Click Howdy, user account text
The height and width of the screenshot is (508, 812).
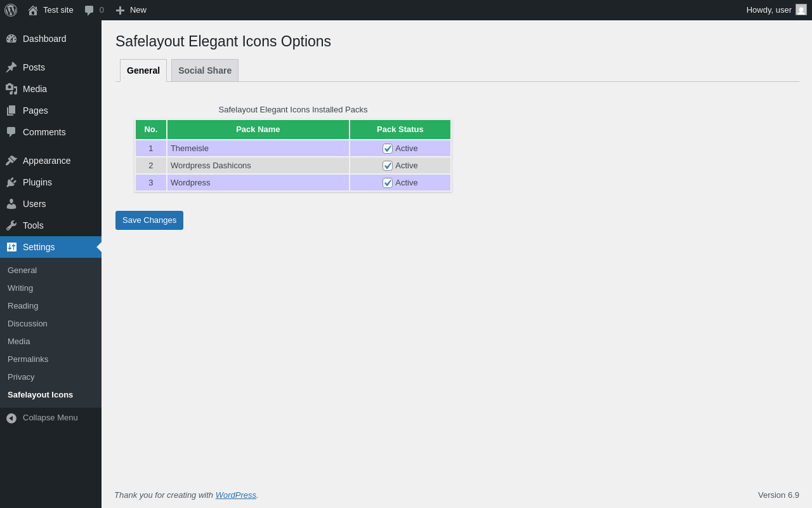point(769,10)
